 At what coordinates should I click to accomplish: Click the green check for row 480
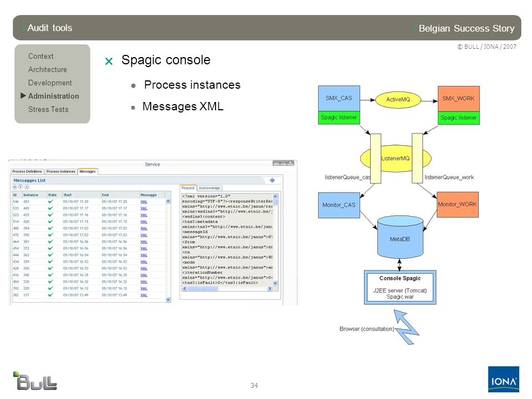50,228
